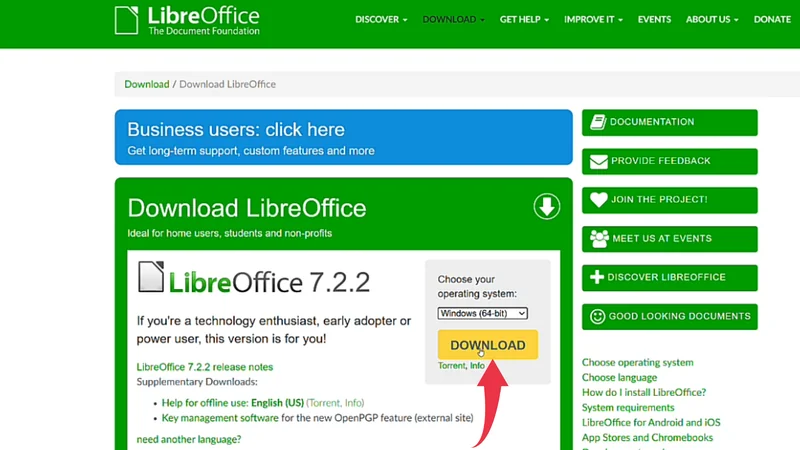
Task: Open the operating system dropdown
Action: [x=482, y=314]
